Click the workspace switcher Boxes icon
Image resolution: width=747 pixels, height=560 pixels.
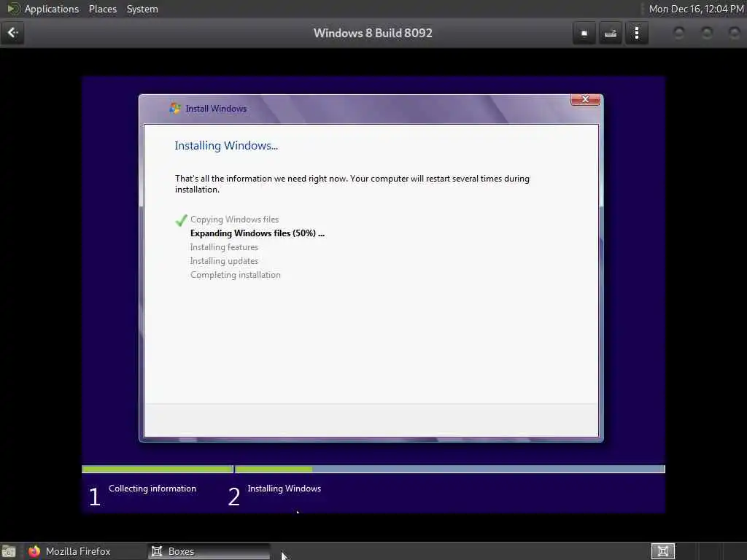(662, 551)
